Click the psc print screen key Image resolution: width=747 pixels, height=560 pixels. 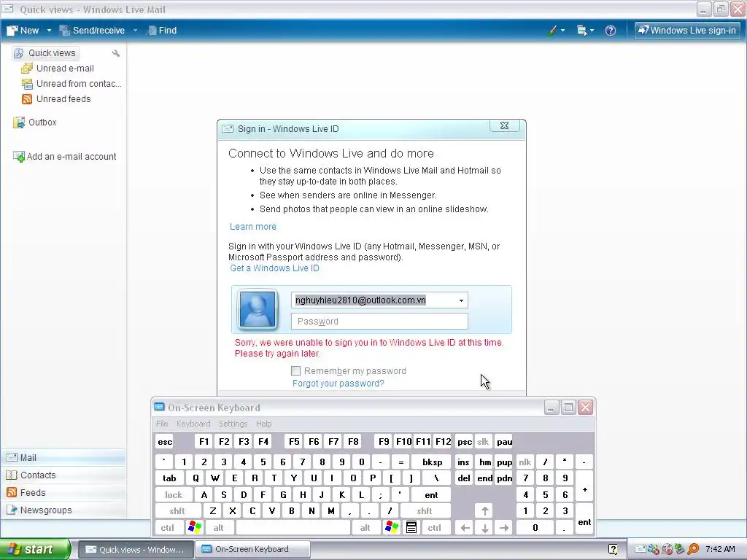(x=464, y=442)
